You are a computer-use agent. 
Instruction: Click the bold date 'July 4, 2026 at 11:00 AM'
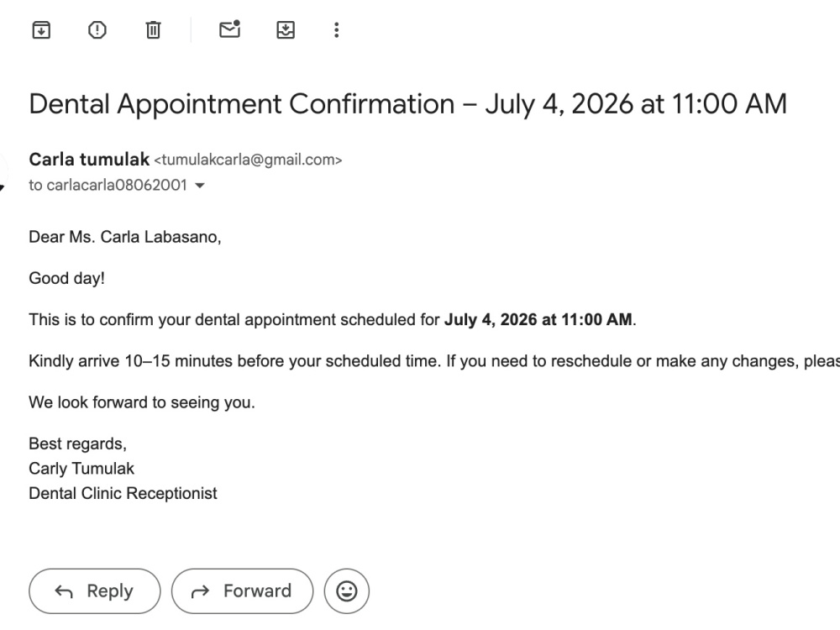(538, 319)
